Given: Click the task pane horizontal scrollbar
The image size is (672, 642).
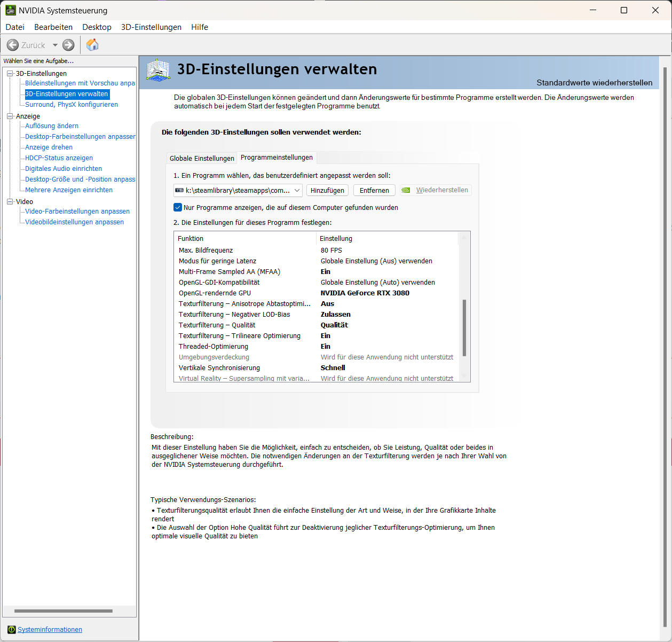Looking at the screenshot, I should (x=64, y=611).
